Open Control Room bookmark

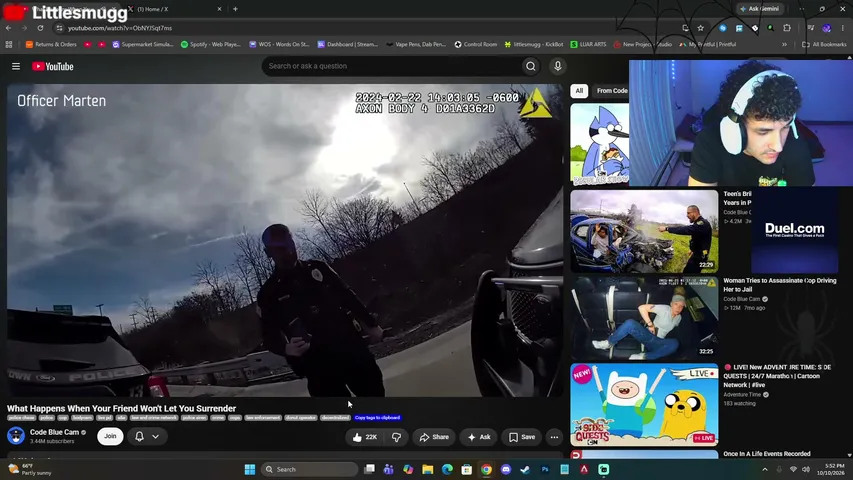click(476, 45)
